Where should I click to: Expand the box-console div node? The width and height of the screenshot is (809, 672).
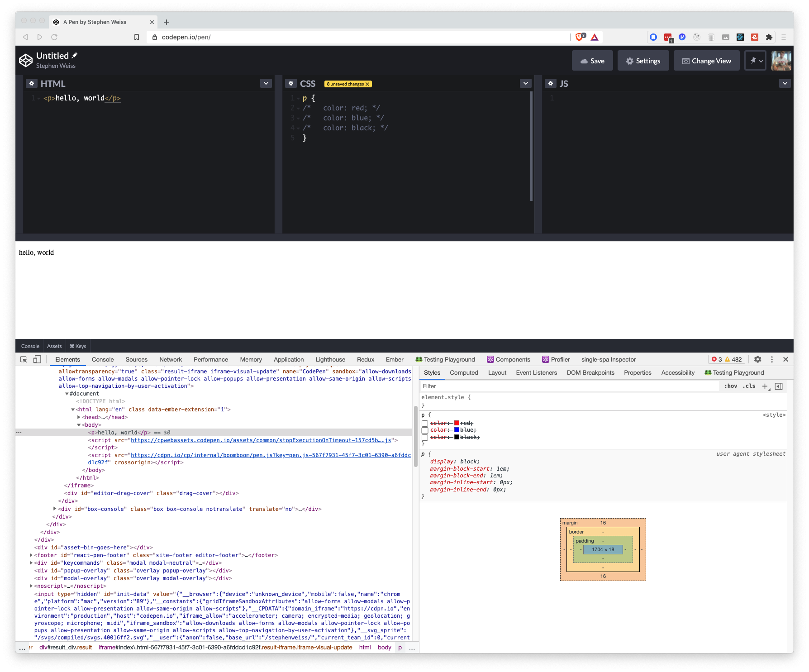(55, 509)
